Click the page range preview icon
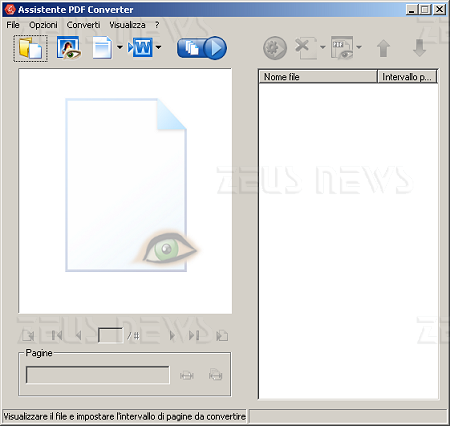 click(342, 48)
